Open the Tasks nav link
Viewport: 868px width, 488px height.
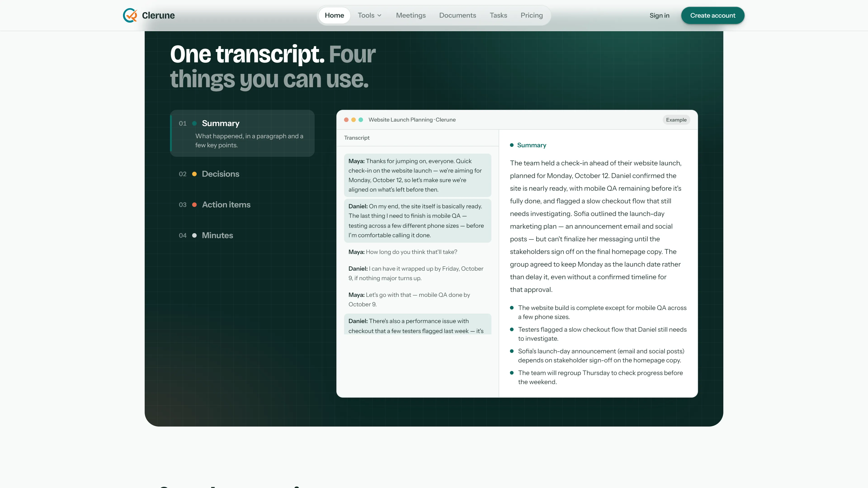pos(498,16)
